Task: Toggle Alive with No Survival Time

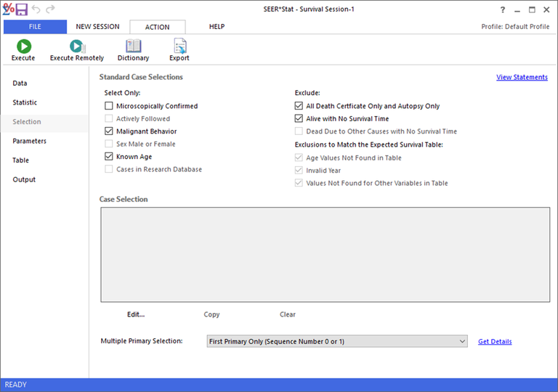Action: point(299,119)
